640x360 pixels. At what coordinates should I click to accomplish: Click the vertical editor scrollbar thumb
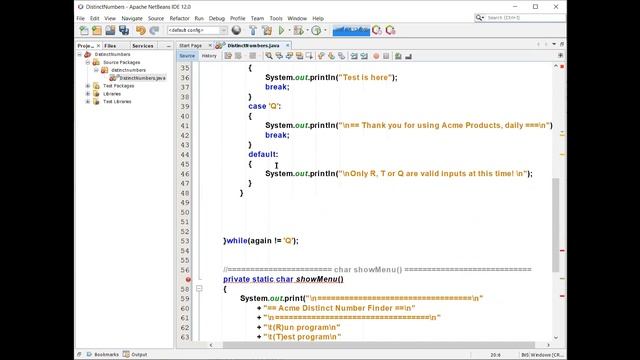[x=556, y=225]
